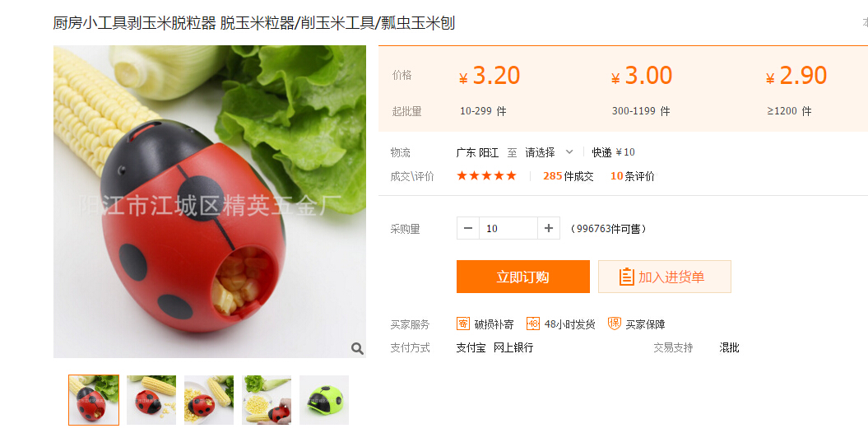Click the plus quantity button
The width and height of the screenshot is (868, 447).
coord(549,228)
